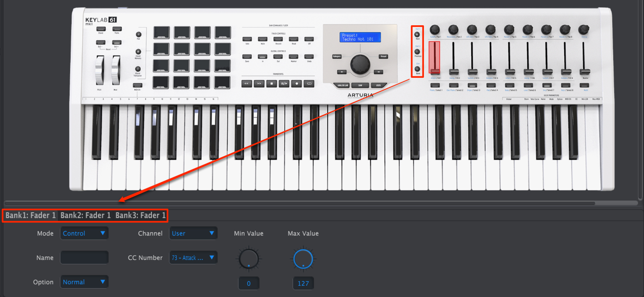Select the Chord Memory round button
The width and height of the screenshot is (644, 297).
click(138, 52)
